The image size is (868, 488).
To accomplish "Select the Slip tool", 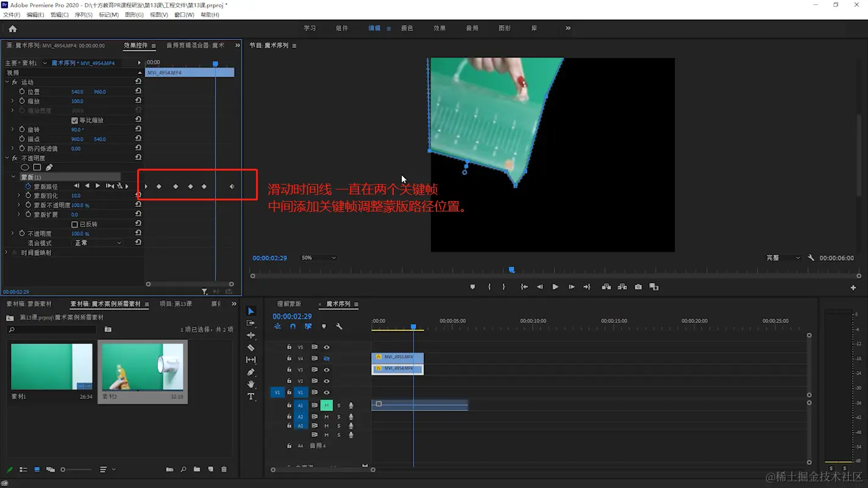I will tap(251, 360).
